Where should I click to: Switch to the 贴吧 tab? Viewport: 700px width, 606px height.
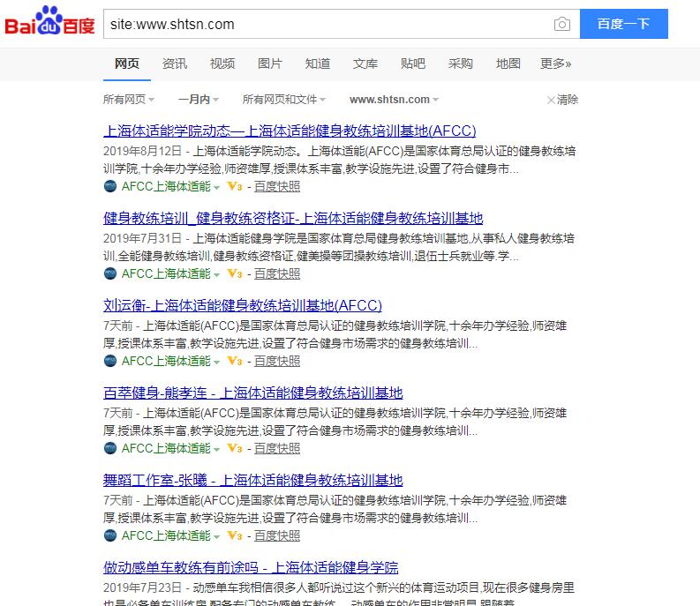[413, 64]
